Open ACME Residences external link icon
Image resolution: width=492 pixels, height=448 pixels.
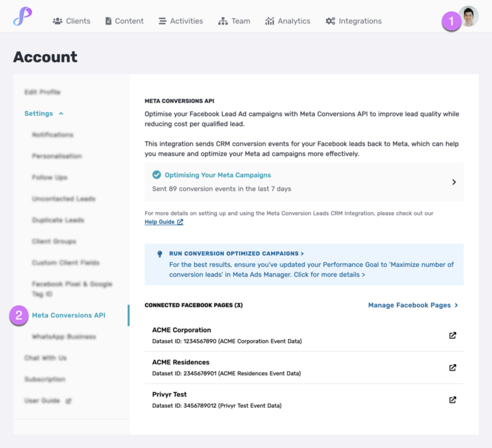[453, 368]
